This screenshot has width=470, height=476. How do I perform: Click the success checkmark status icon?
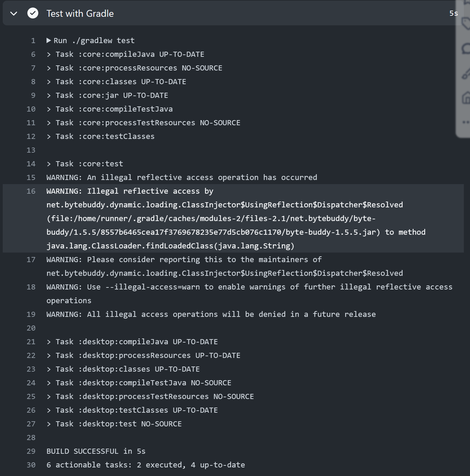pyautogui.click(x=33, y=13)
